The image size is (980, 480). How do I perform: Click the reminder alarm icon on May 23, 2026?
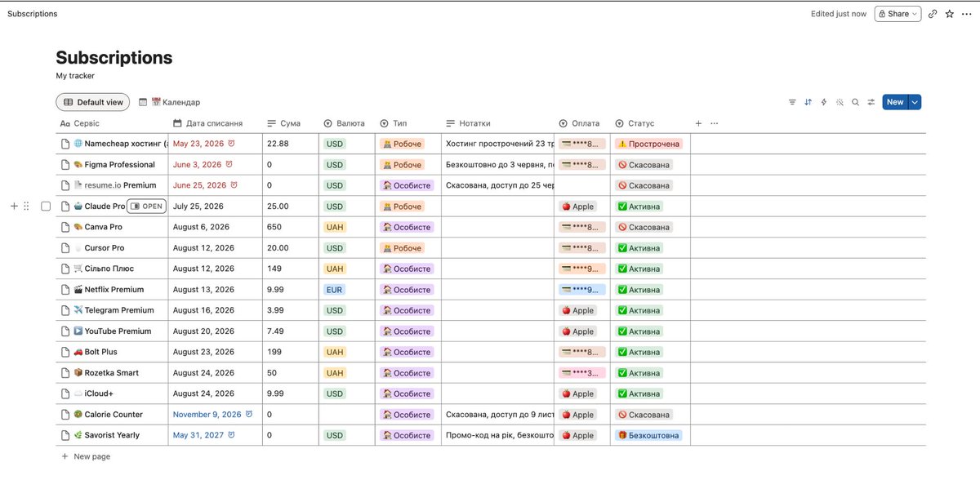[x=231, y=144]
